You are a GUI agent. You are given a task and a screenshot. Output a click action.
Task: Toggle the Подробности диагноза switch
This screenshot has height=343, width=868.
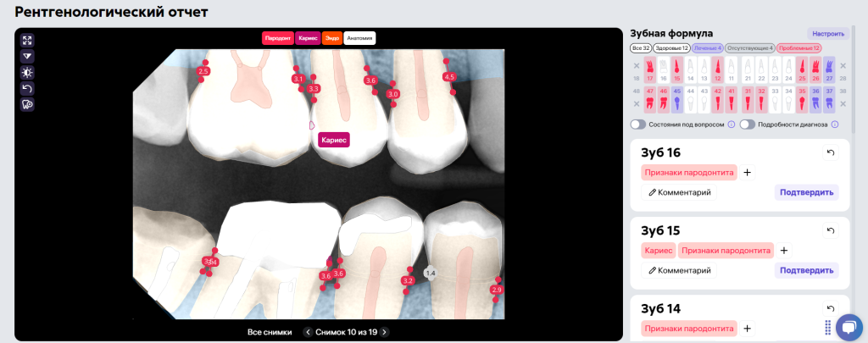pyautogui.click(x=747, y=124)
